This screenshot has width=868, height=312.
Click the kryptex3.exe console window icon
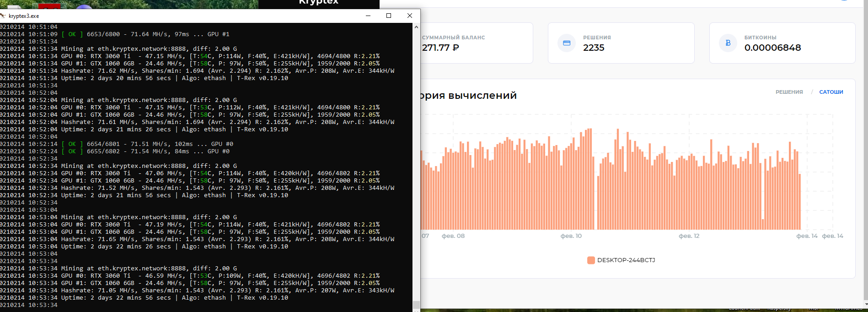[x=3, y=16]
